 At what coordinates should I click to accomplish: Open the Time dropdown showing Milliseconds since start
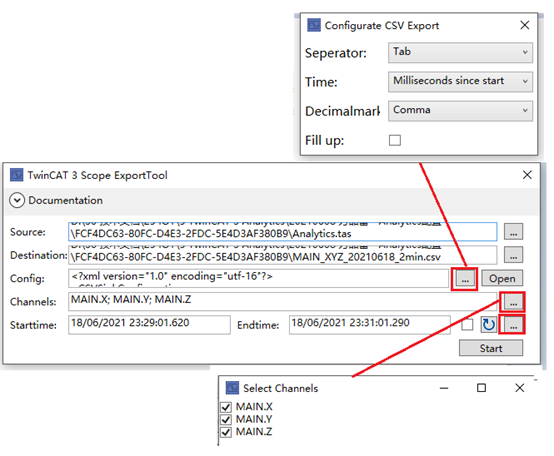pos(460,82)
